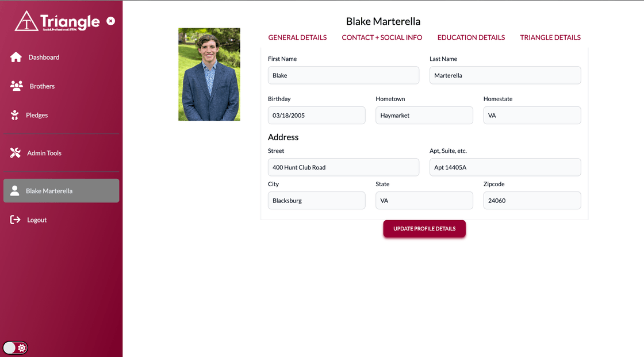Select the Pledges icon in sidebar
644x357 pixels.
(15, 115)
